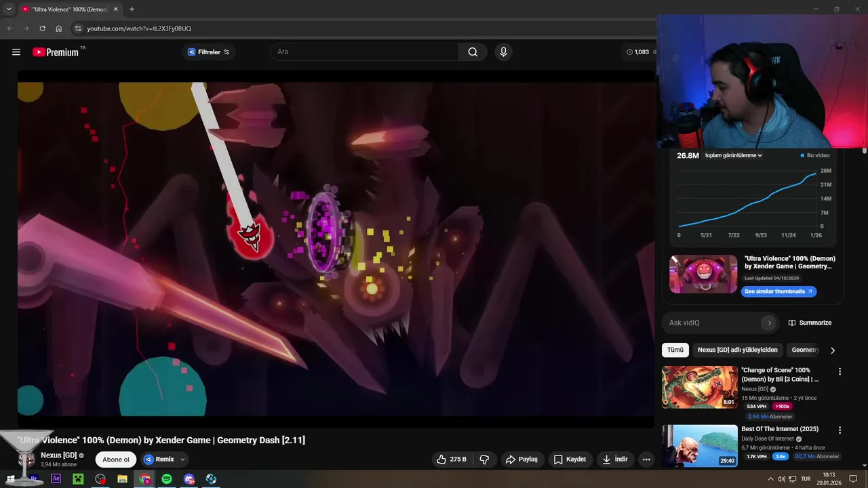Download video with İndir button
The height and width of the screenshot is (488, 868).
[615, 460]
